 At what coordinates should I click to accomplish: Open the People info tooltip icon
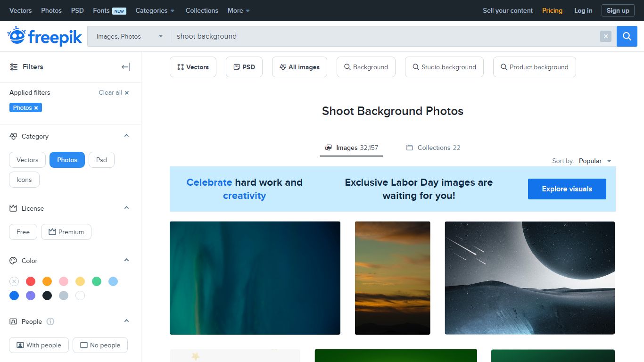50,321
